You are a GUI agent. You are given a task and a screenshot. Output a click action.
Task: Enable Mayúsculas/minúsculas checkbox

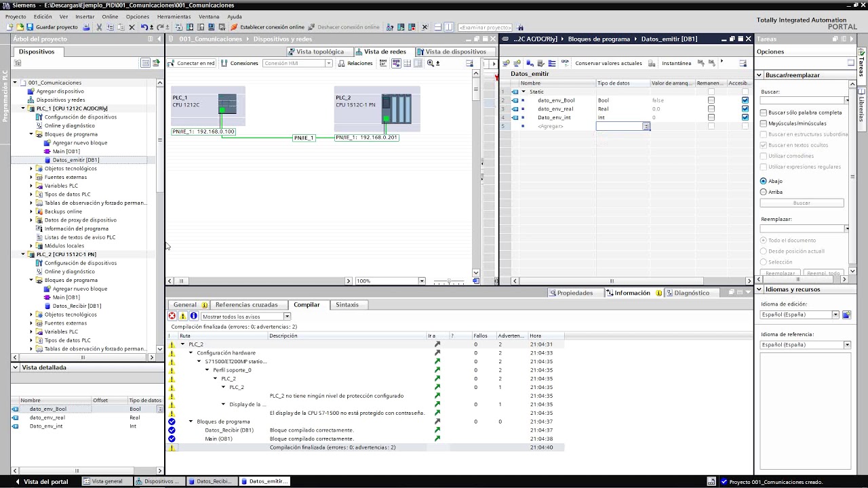tap(764, 123)
